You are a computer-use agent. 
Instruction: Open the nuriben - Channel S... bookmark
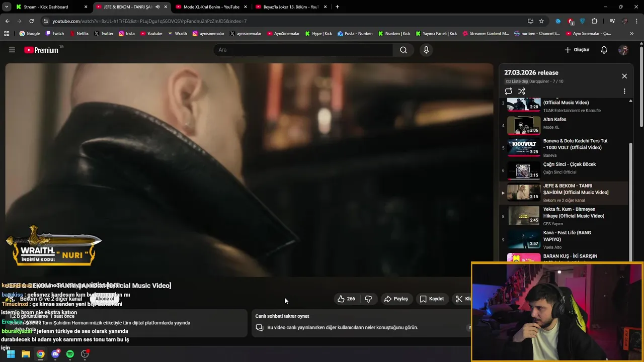point(537,34)
